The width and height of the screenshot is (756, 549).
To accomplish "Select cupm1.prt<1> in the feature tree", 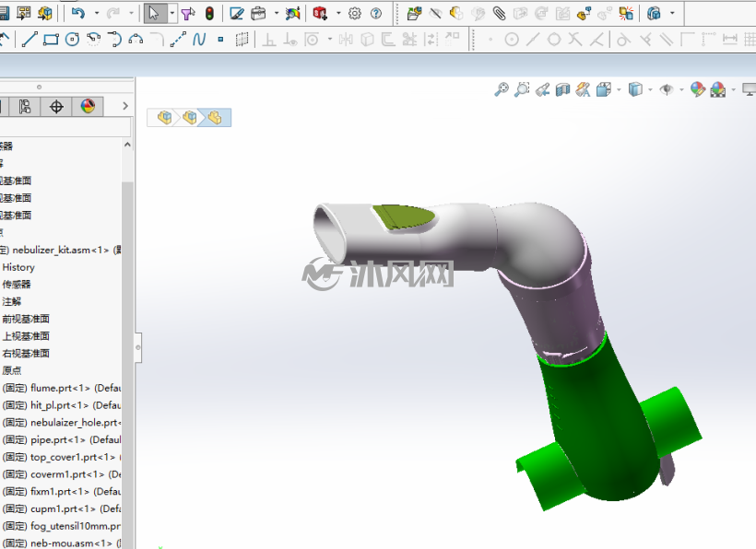I will click(x=64, y=509).
